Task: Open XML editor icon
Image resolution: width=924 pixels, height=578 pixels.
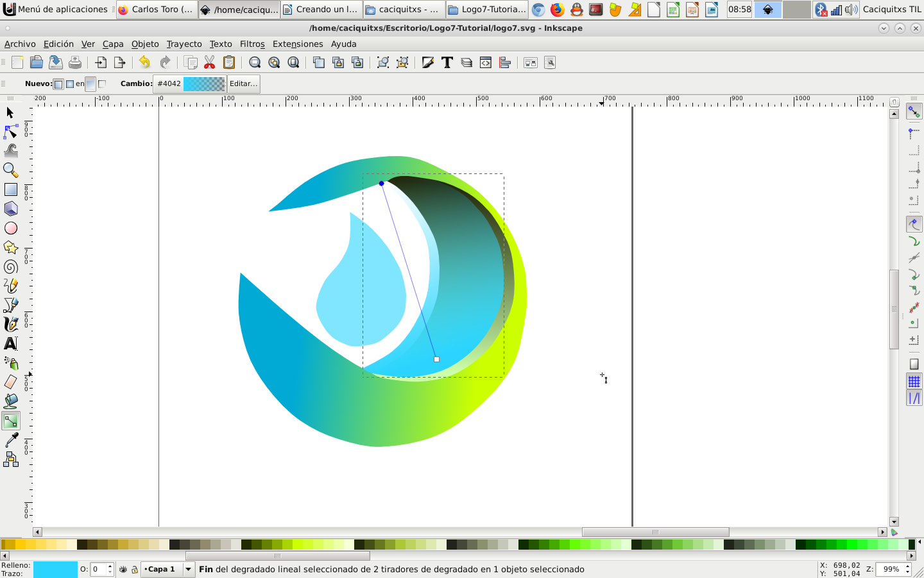Action: click(486, 62)
